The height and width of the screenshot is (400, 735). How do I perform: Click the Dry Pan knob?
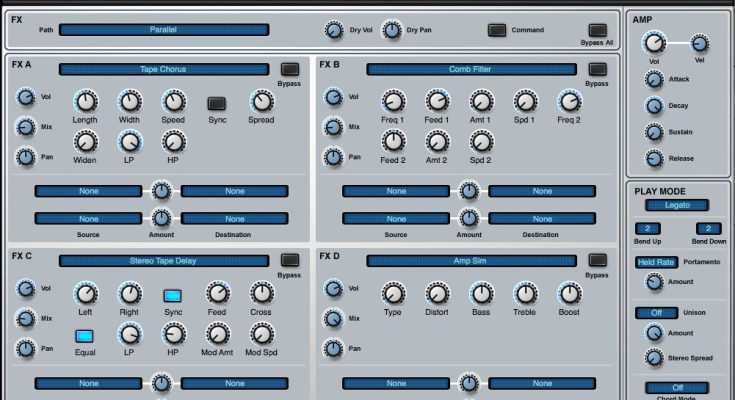pyautogui.click(x=393, y=31)
